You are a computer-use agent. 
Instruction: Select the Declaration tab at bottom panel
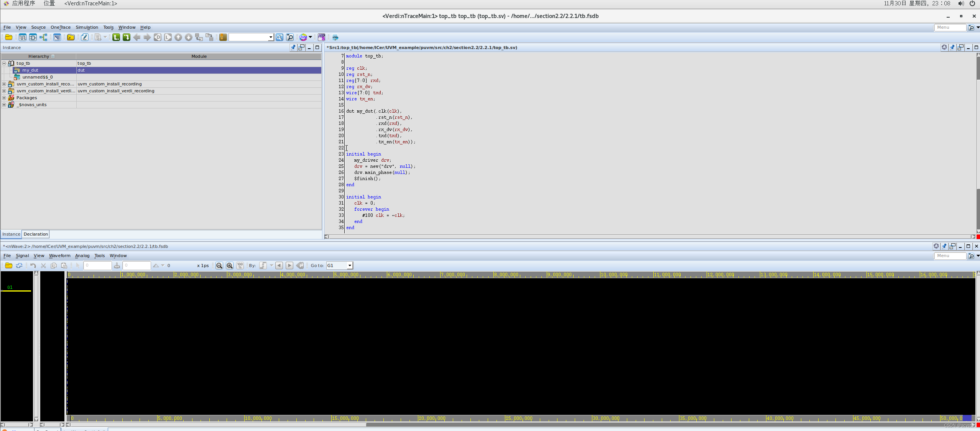35,234
